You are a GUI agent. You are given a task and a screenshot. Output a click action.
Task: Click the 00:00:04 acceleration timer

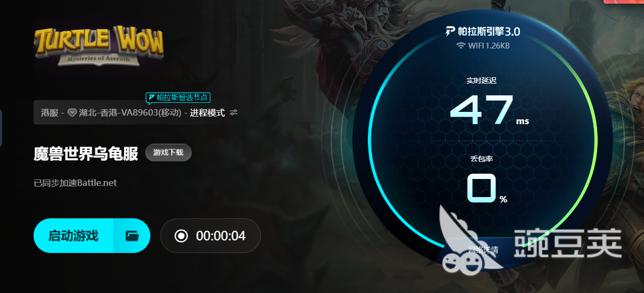pos(221,235)
